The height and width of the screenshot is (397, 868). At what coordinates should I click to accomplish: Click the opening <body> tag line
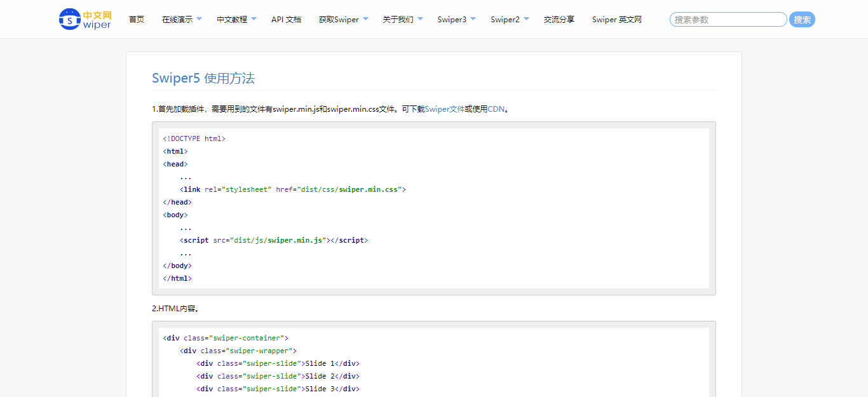pyautogui.click(x=175, y=215)
